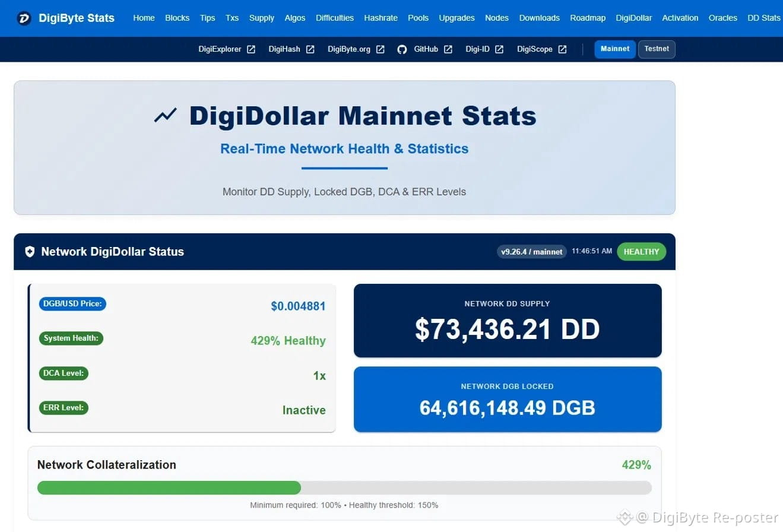Visit the DigiExplorer link
Screen dimensions: 783x532
click(x=220, y=49)
